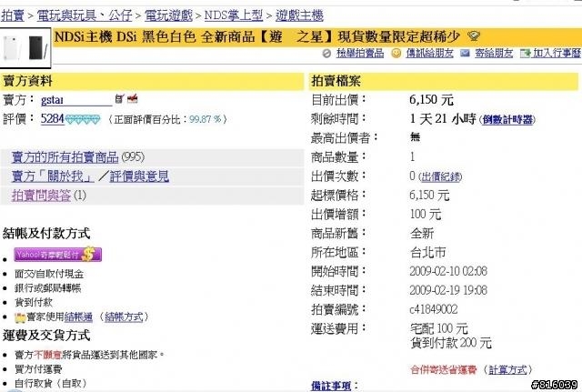The image size is (582, 392).
Task: Click the trophy icon after the listing title
Action: coord(474,36)
